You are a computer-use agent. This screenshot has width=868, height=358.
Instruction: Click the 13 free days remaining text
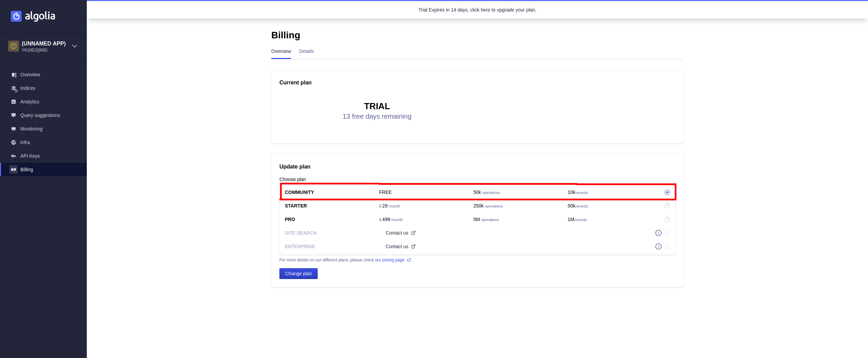point(377,116)
